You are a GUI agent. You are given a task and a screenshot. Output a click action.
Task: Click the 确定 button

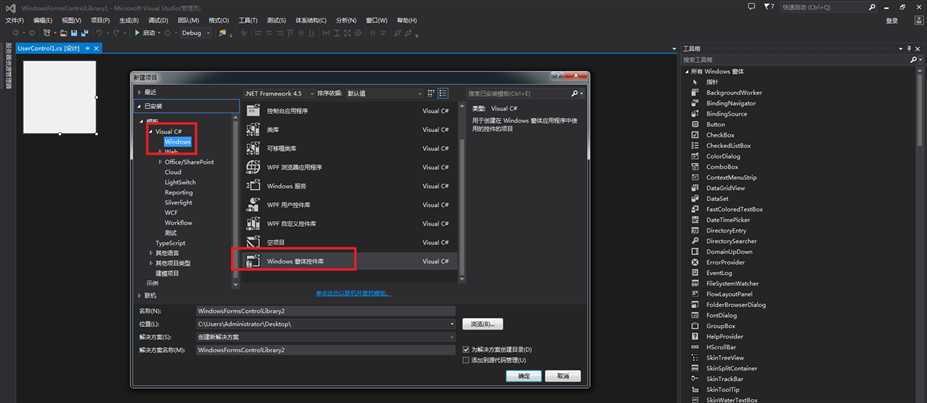tap(523, 376)
